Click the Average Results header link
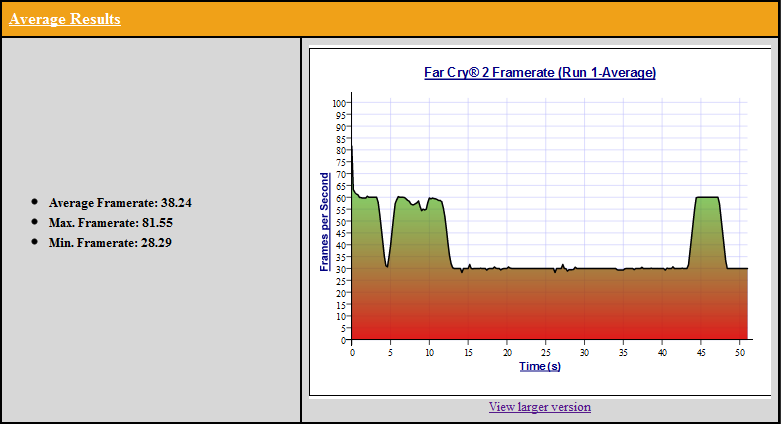781x424 pixels. click(x=65, y=19)
